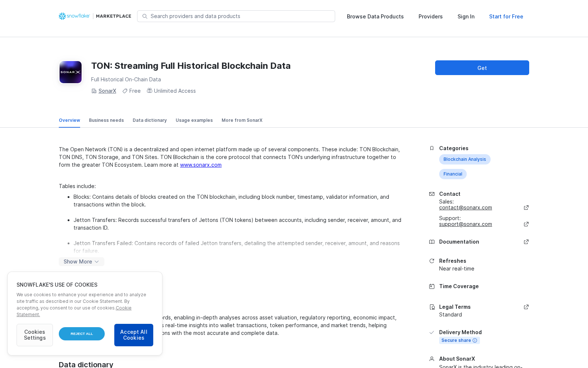Focus the search providers and data products field
The width and height of the screenshot is (588, 368).
(236, 16)
